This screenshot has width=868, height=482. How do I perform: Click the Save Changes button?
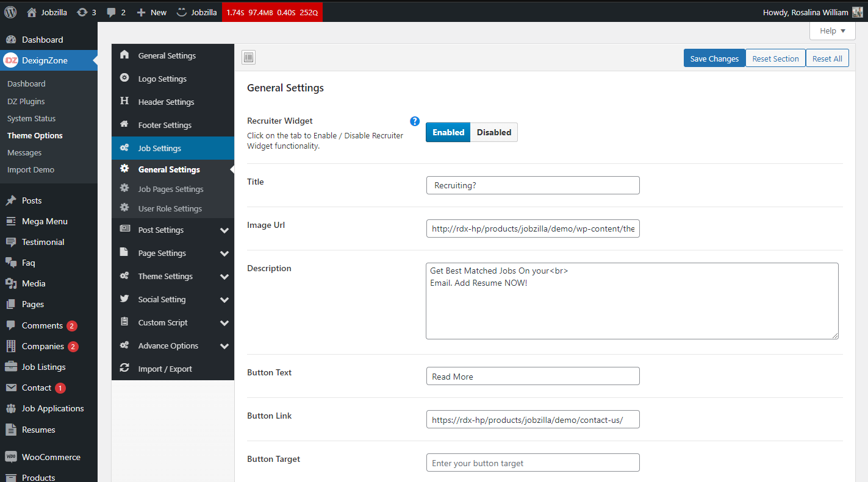(x=714, y=58)
